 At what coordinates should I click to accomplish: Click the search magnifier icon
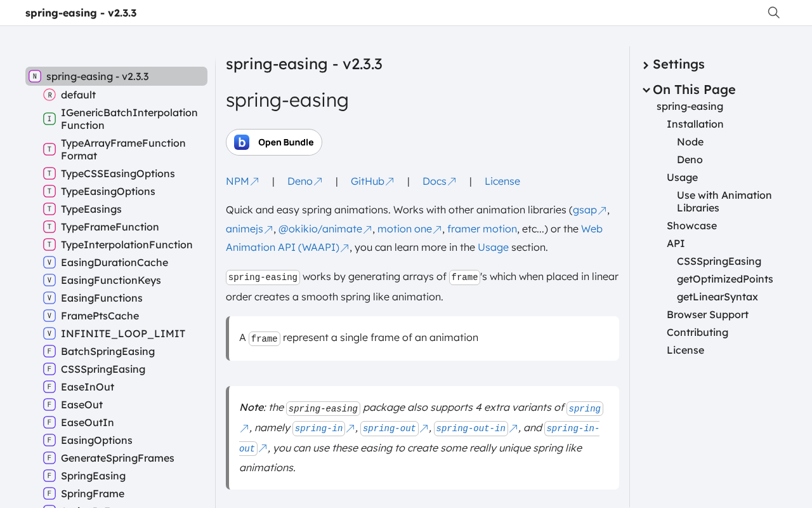tap(773, 13)
